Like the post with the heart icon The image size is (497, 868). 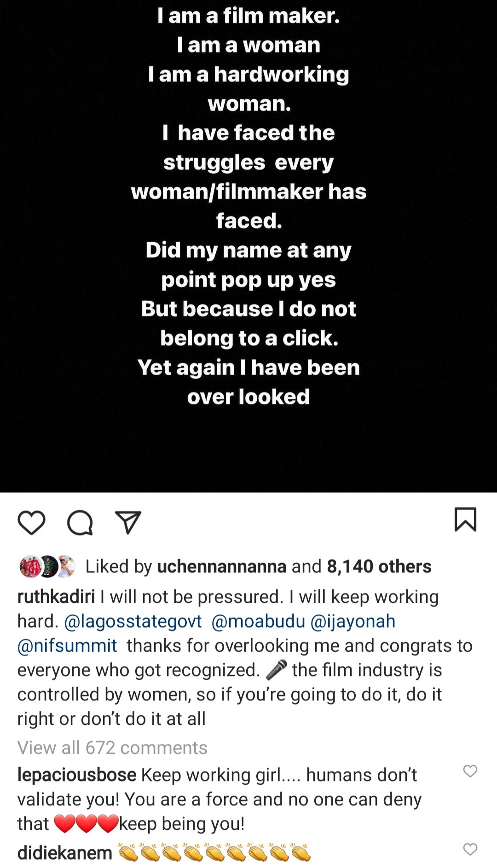click(x=31, y=523)
